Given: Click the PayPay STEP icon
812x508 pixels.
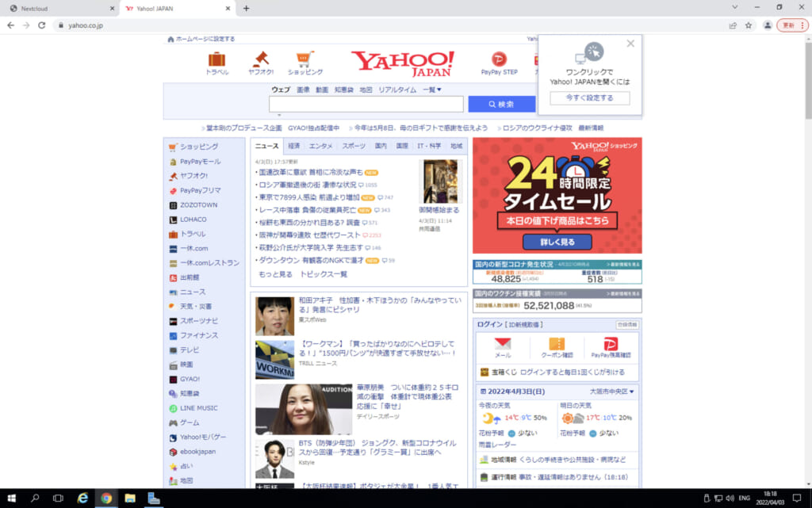Looking at the screenshot, I should [x=499, y=59].
